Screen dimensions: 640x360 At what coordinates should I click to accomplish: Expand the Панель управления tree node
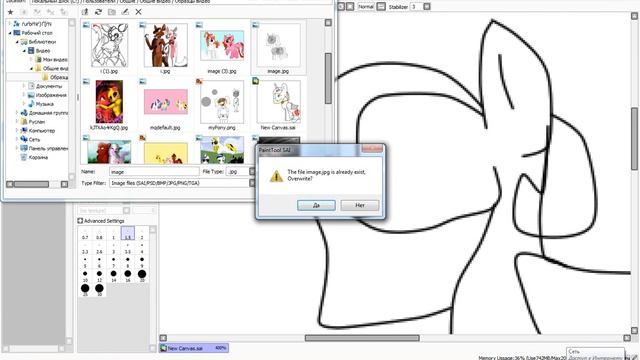pos(17,148)
